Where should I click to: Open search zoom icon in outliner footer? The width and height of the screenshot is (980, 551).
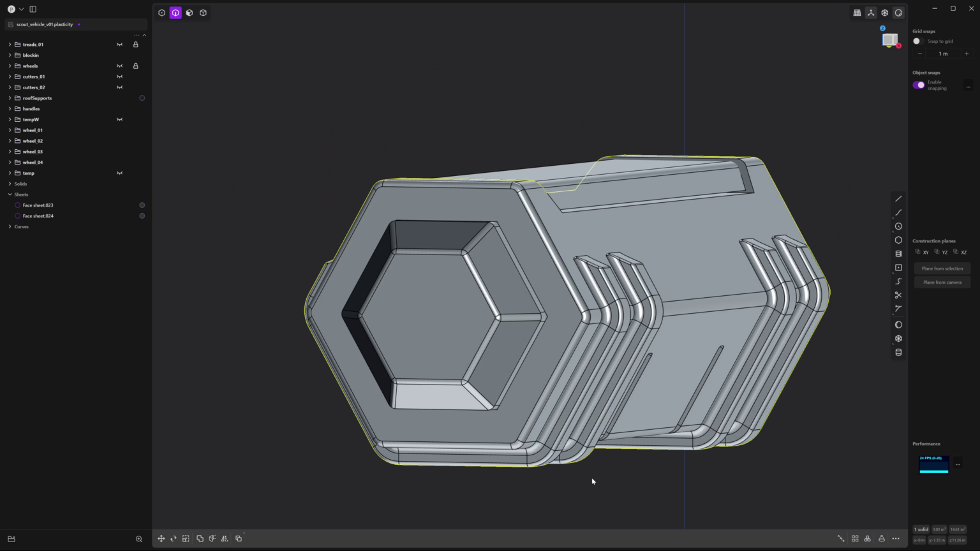(x=139, y=539)
